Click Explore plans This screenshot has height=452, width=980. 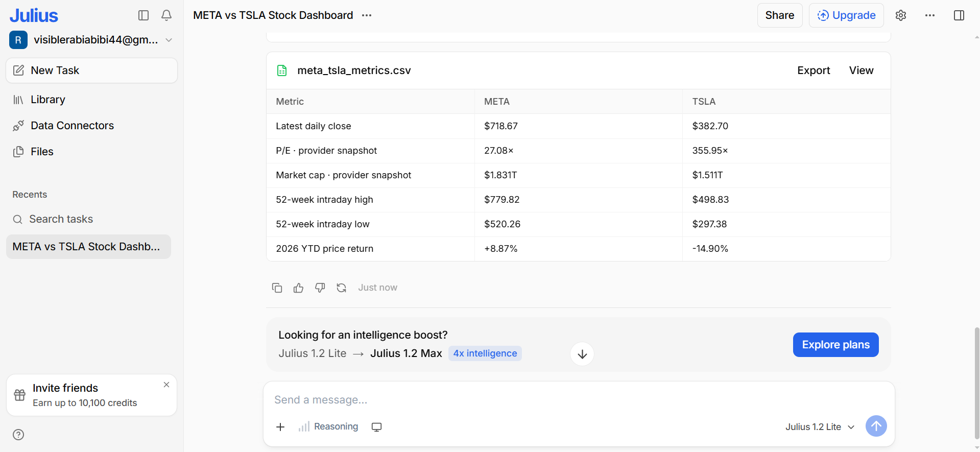(x=835, y=345)
